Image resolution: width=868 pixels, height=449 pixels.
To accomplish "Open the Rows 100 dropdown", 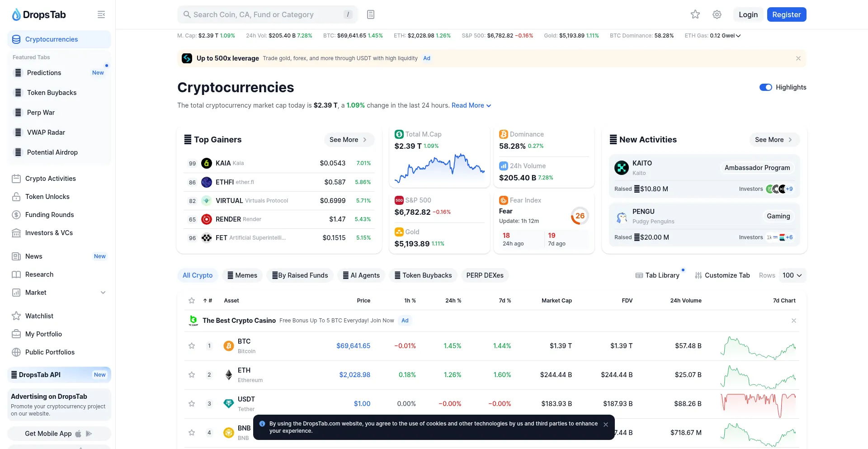I will coord(793,275).
